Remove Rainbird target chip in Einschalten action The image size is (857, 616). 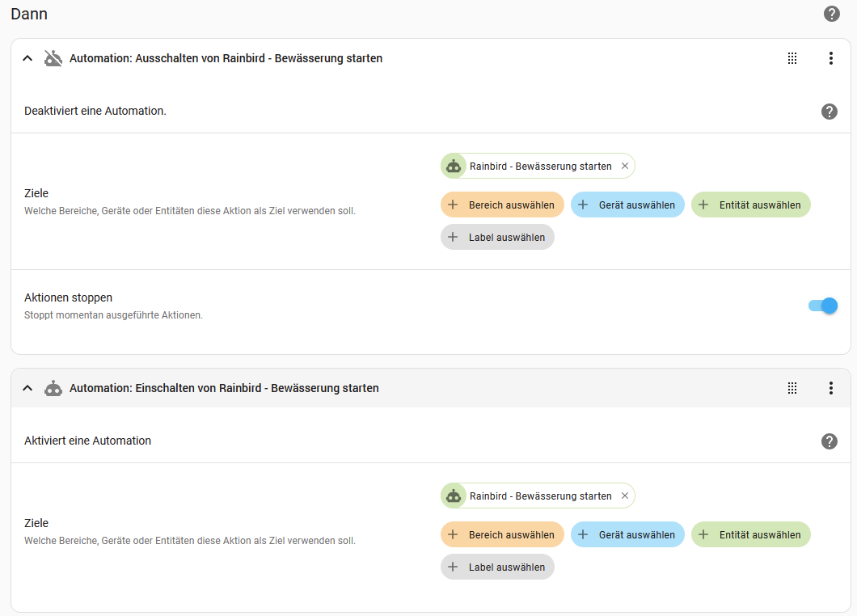click(x=625, y=496)
